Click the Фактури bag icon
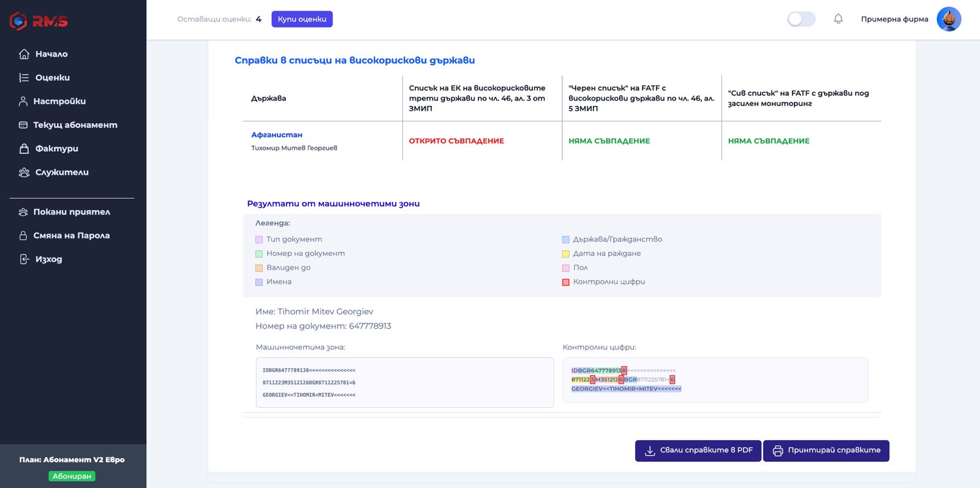This screenshot has height=488, width=980. (x=24, y=148)
